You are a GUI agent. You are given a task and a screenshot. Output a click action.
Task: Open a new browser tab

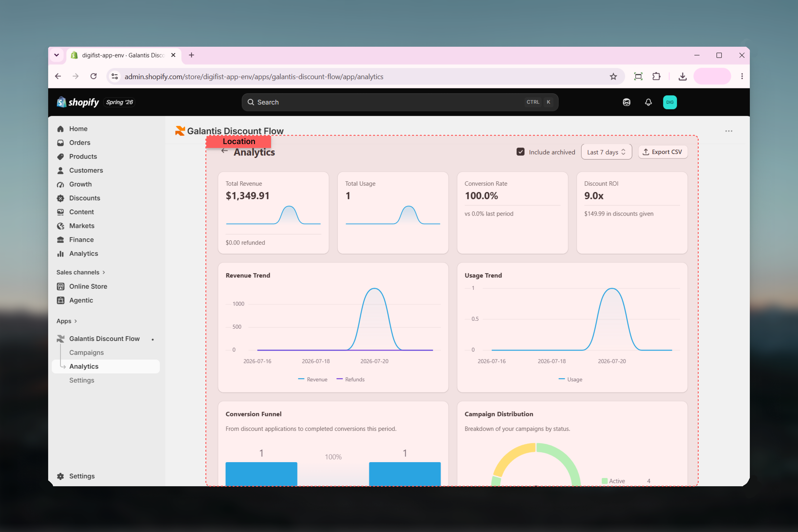[191, 55]
